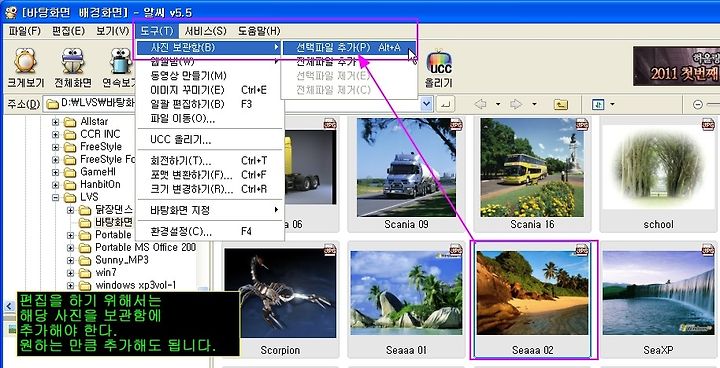Click the 연속보기 toolbar icon
720x368 pixels.
click(119, 67)
